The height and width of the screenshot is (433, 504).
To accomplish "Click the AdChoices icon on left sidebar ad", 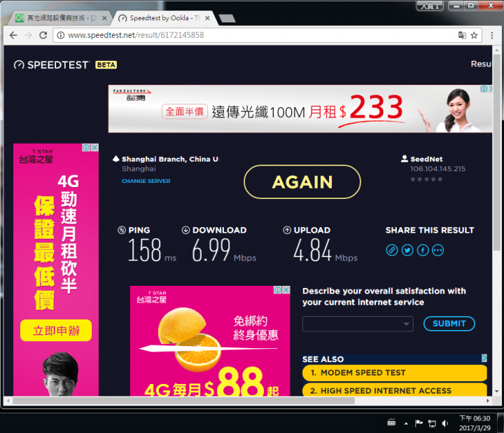I will coord(86,147).
